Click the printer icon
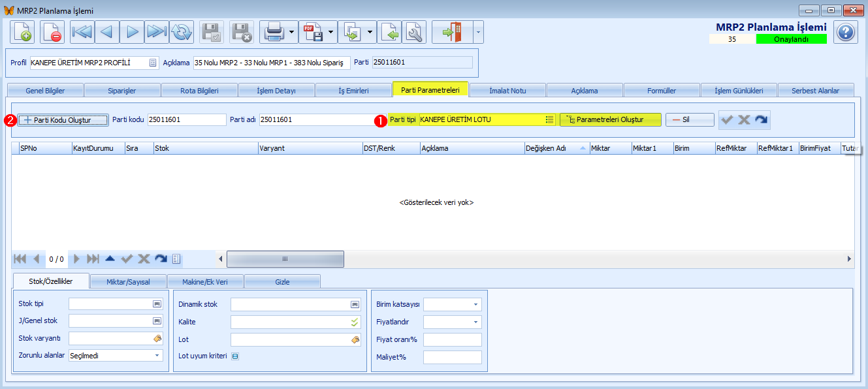The width and height of the screenshot is (868, 389). pyautogui.click(x=273, y=32)
